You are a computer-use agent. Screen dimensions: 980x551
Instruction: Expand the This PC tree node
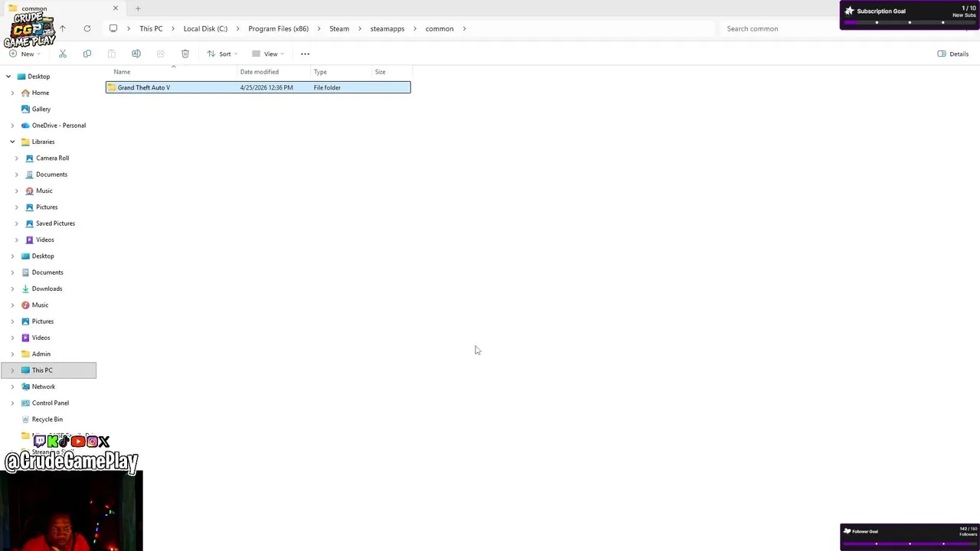tap(12, 370)
